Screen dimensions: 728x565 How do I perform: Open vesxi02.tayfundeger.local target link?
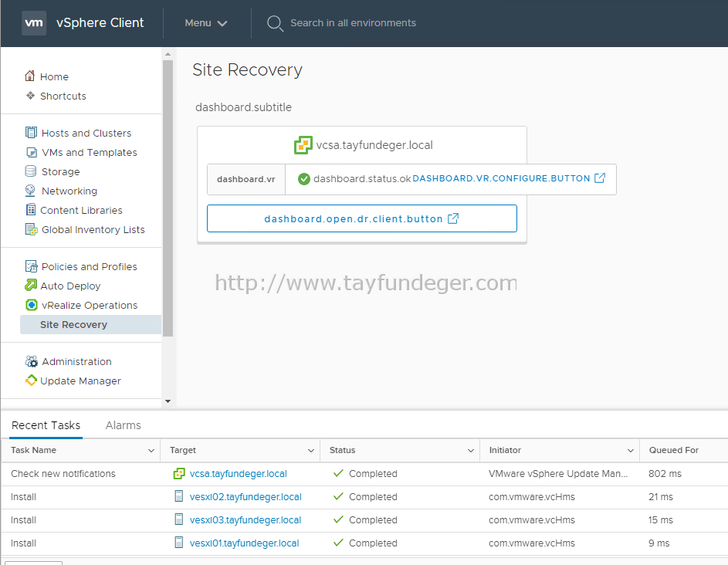click(x=245, y=497)
